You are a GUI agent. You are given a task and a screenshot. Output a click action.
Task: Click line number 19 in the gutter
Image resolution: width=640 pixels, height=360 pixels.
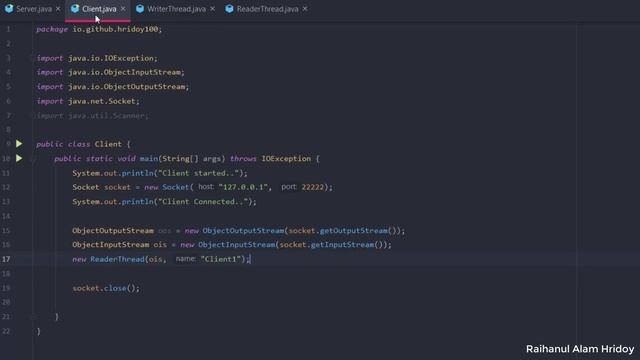tap(6, 288)
